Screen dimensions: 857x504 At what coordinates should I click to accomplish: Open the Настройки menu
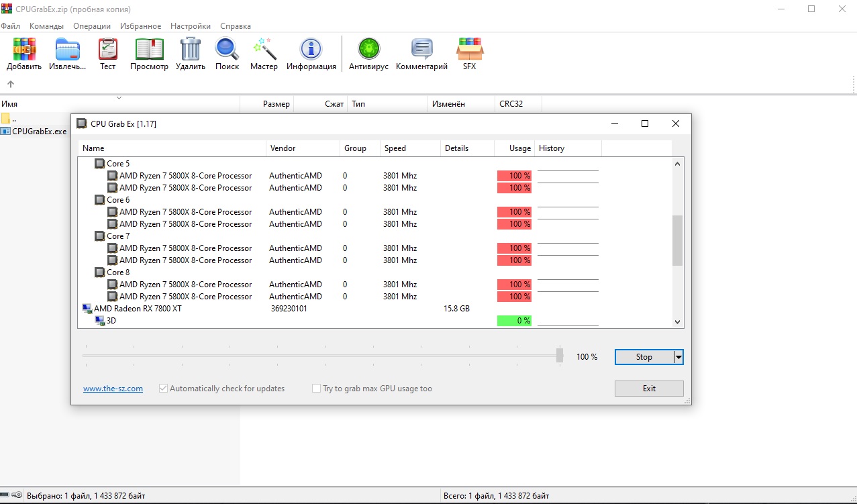coord(191,26)
